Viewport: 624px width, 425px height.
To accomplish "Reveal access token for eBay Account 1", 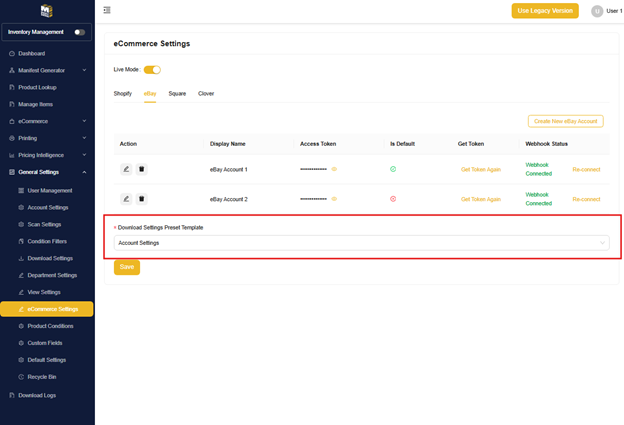I will point(334,169).
